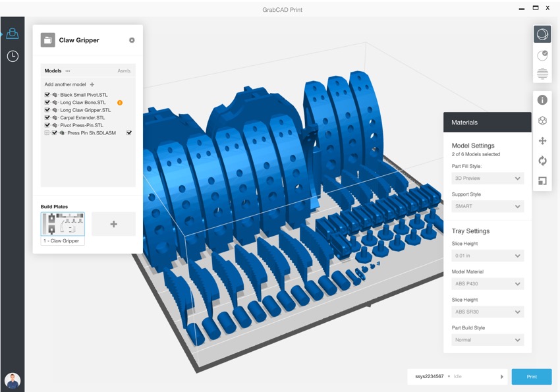560x392 pixels.
Task: Click the blue Print button
Action: click(531, 377)
